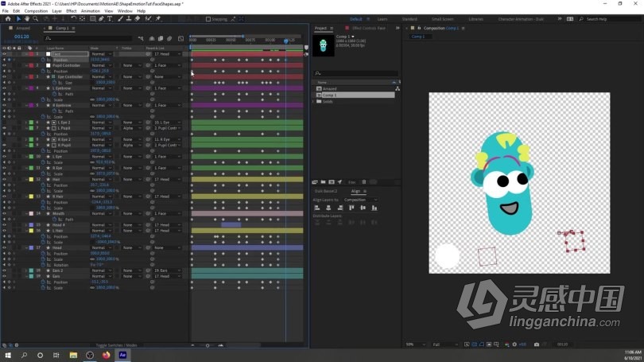This screenshot has width=644, height=362.
Task: Open the Animation menu
Action: 90,11
